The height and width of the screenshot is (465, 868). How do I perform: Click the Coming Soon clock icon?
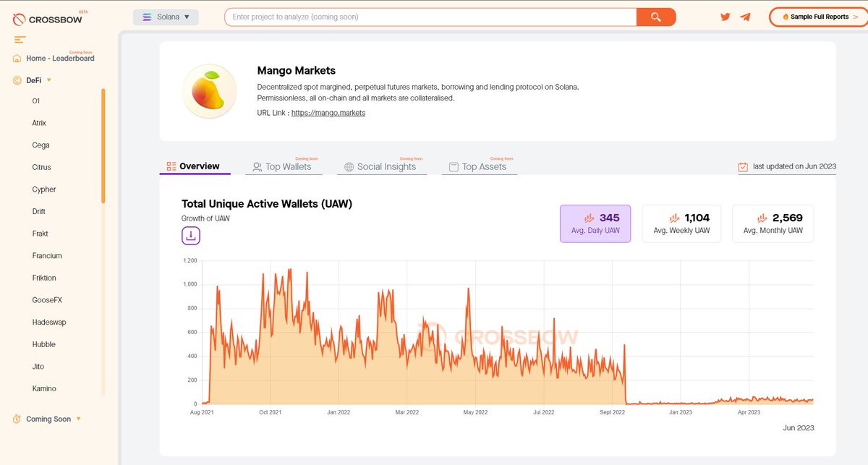click(17, 419)
